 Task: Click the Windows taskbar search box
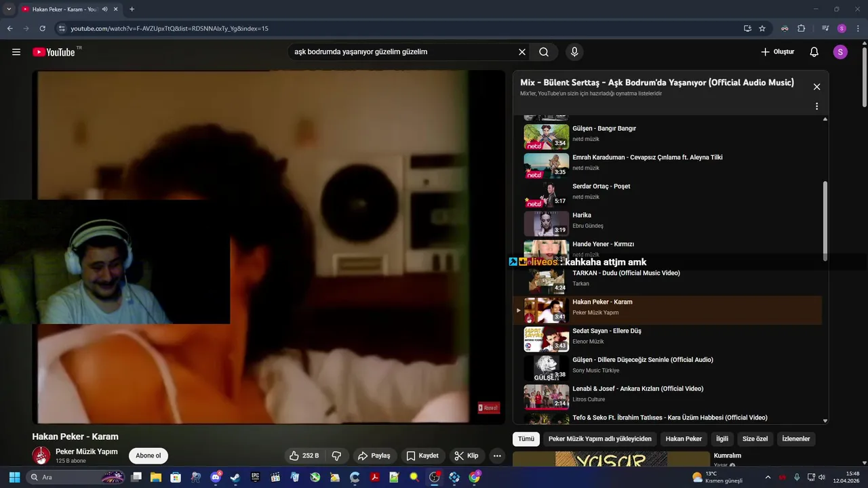77,477
